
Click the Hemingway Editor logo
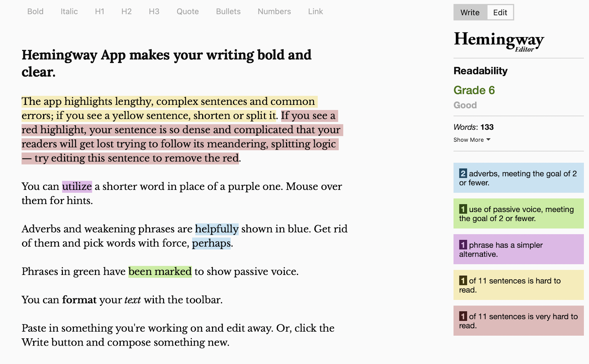pos(499,41)
